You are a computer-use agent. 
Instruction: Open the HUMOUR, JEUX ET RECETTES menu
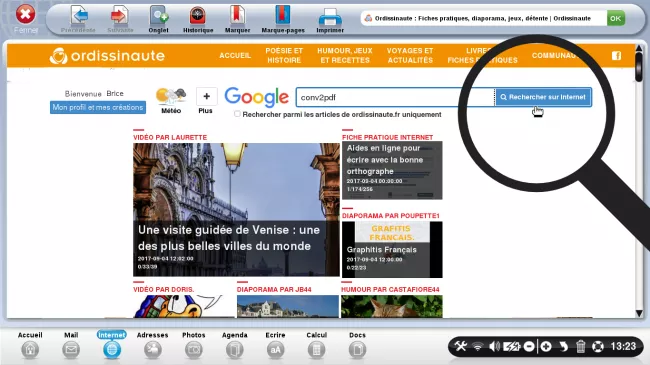345,55
